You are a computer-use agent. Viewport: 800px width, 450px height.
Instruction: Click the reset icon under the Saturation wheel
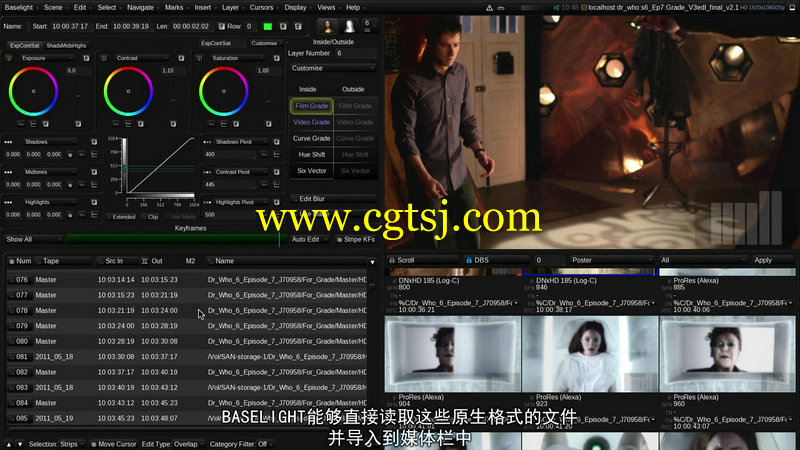pyautogui.click(x=269, y=124)
